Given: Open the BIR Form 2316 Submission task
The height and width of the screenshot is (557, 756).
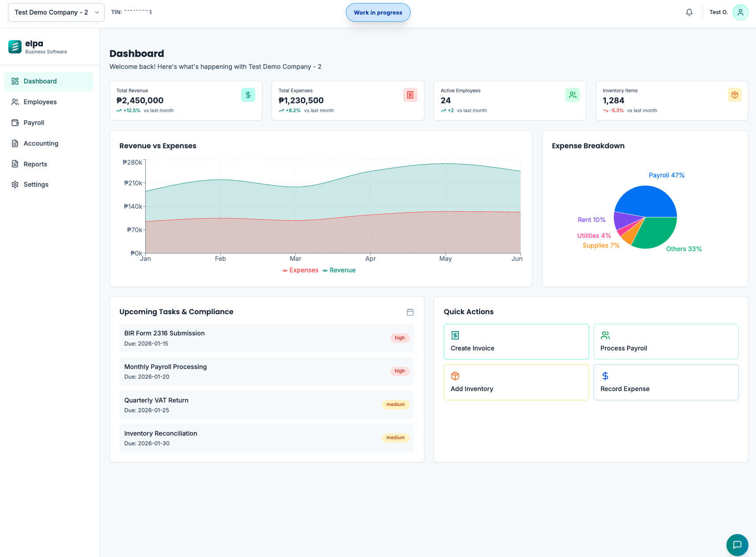Looking at the screenshot, I should [267, 338].
